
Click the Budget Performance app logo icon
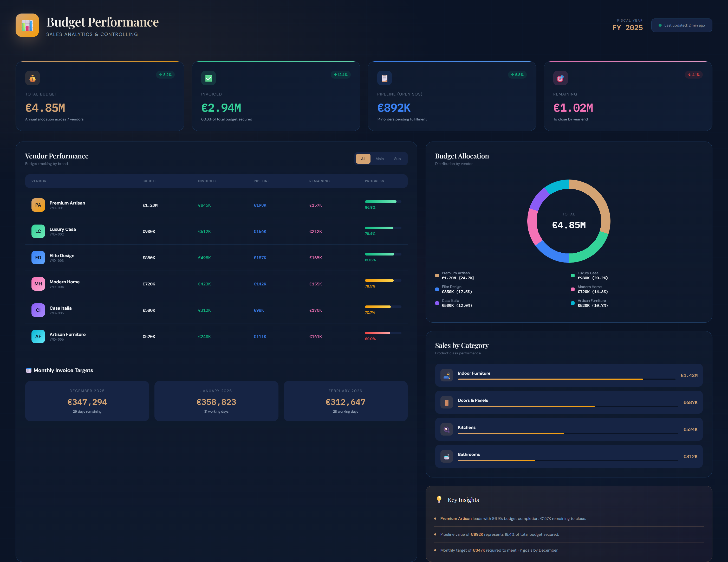(27, 25)
